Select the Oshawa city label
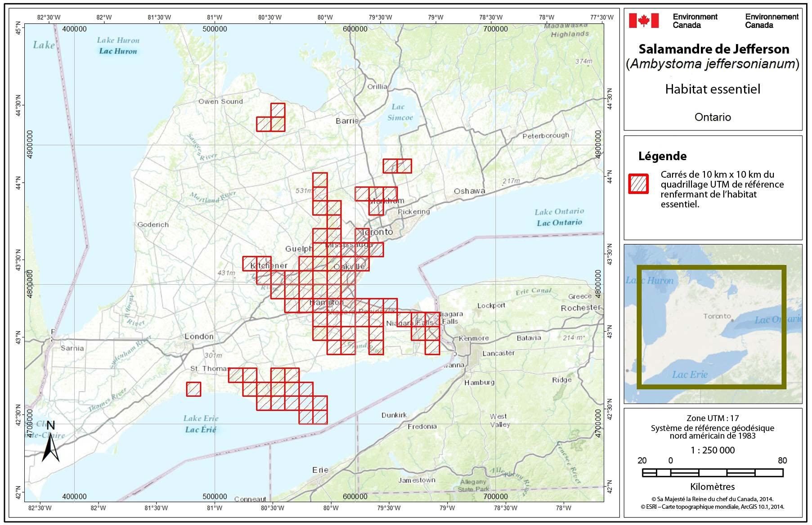812x525 pixels. (469, 191)
